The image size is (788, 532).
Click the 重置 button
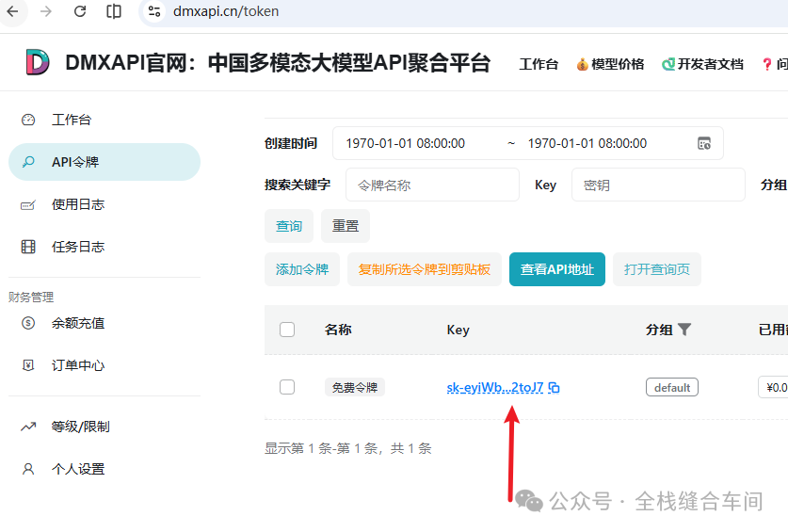pos(346,226)
